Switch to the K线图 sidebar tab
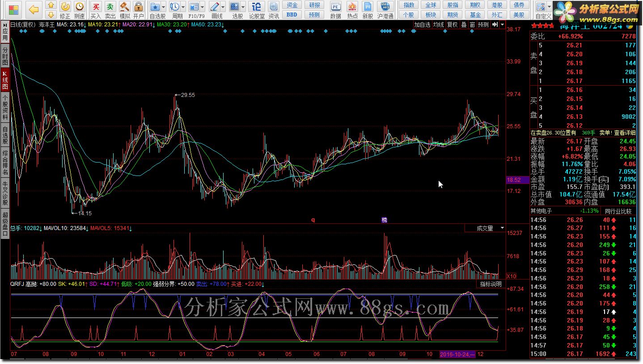The width and height of the screenshot is (643, 364). [5, 80]
